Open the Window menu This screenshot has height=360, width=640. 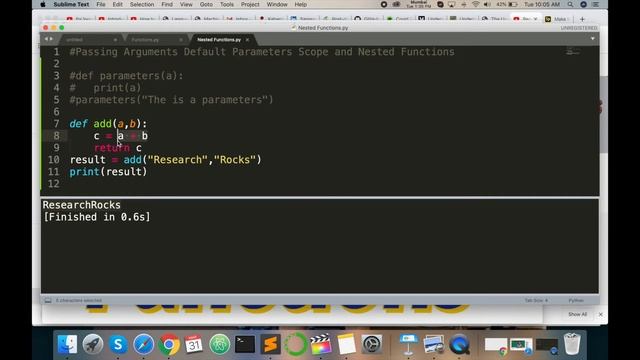point(277,4)
